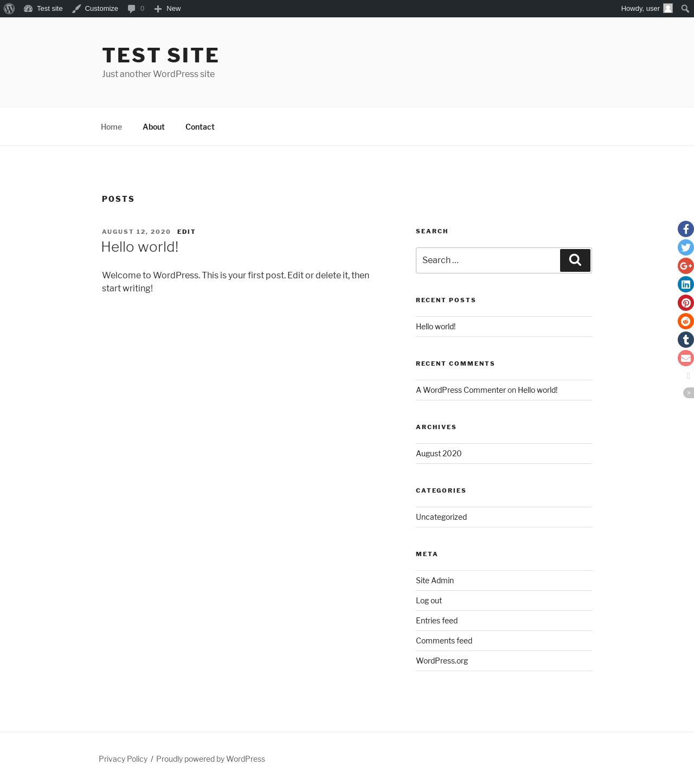Share to Reddit using orange icon
694x784 pixels.
coord(686,321)
